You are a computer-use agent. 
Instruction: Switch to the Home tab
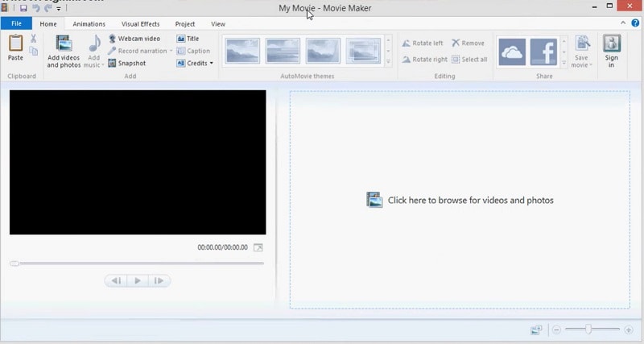click(48, 24)
